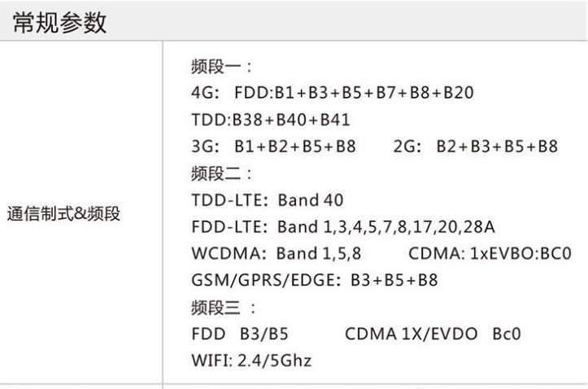Click the 4G FDD B1+B3+B5+B7+B8+B20 line

[333, 93]
